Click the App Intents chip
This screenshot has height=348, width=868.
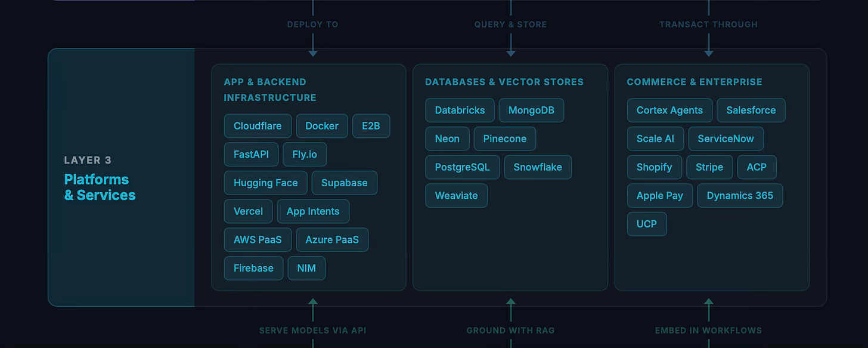313,211
